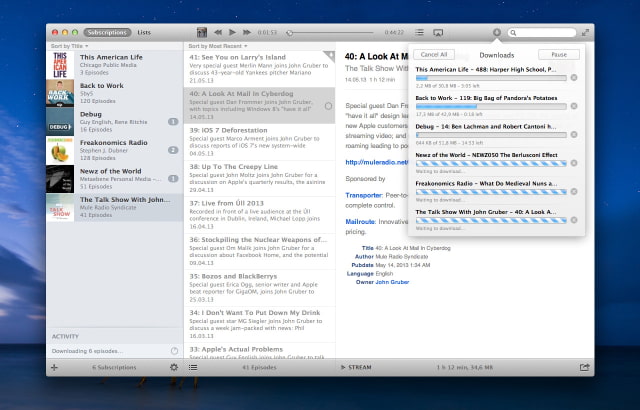Switch to the Lists tab
640x410 pixels.
tap(145, 33)
